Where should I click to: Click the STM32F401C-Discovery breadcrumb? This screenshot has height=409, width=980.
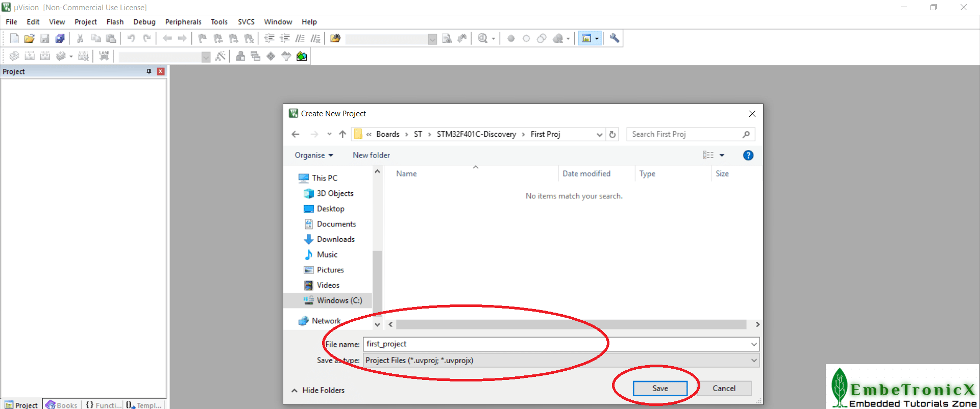tap(476, 134)
